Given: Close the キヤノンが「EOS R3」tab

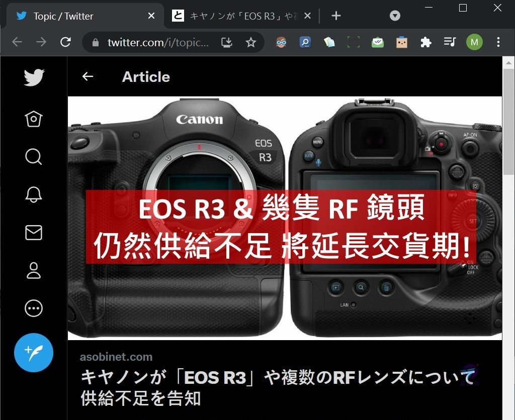Looking at the screenshot, I should pyautogui.click(x=307, y=16).
